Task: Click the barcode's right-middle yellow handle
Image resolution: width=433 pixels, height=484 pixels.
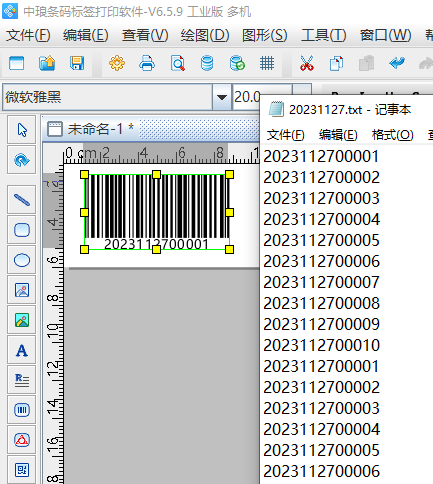Action: pos(229,212)
